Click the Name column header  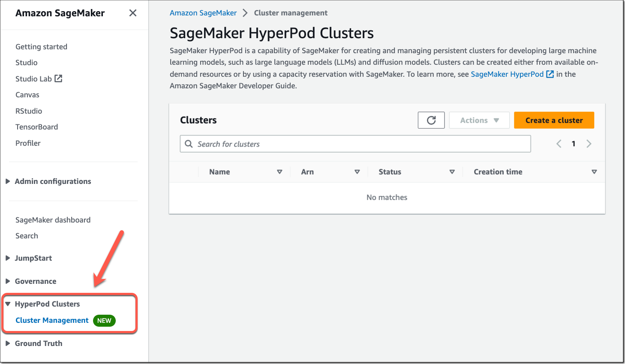click(219, 172)
